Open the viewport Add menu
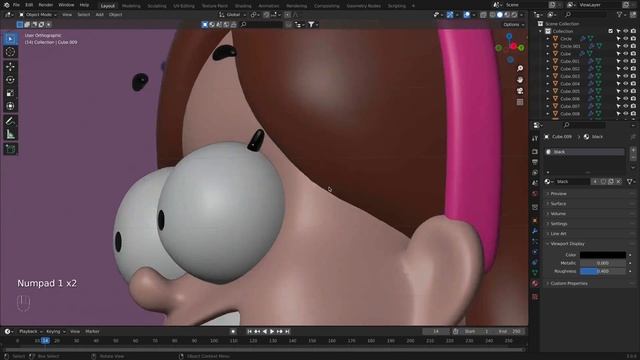 (x=100, y=15)
